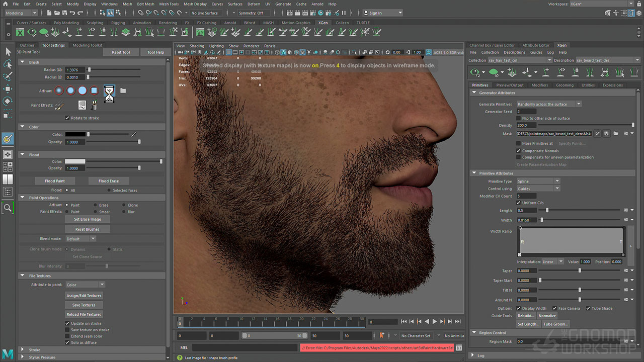Click the Flood Paint button
The width and height of the screenshot is (644, 362).
point(54,181)
